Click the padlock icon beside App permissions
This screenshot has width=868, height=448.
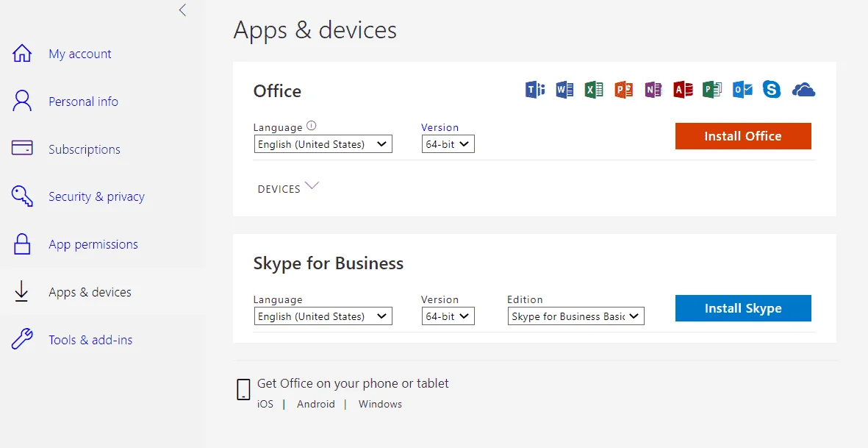22,243
